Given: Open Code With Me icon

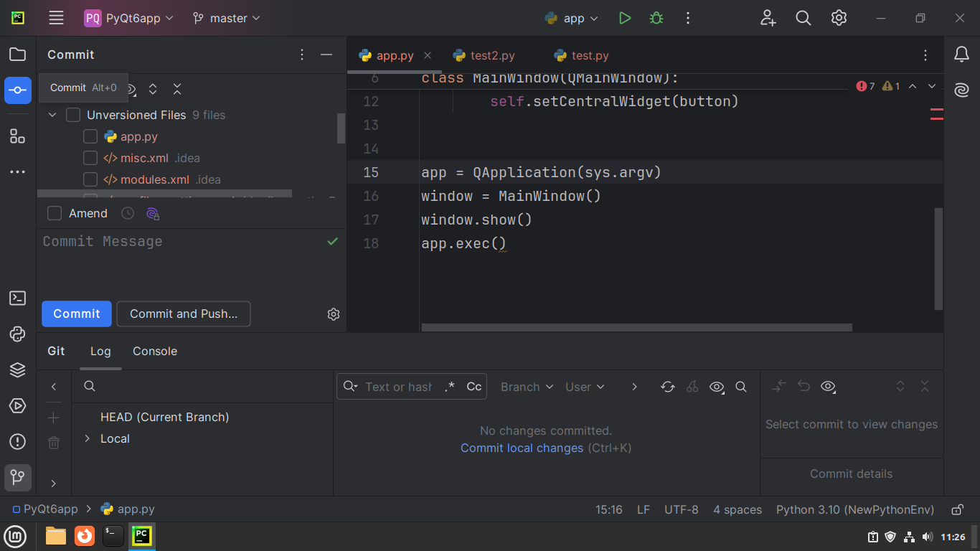Looking at the screenshot, I should pyautogui.click(x=768, y=19).
